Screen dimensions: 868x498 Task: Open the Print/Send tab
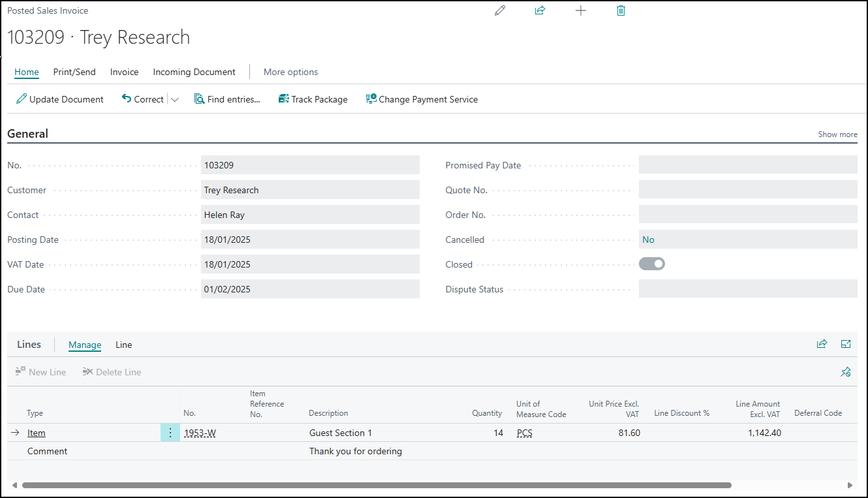[74, 72]
